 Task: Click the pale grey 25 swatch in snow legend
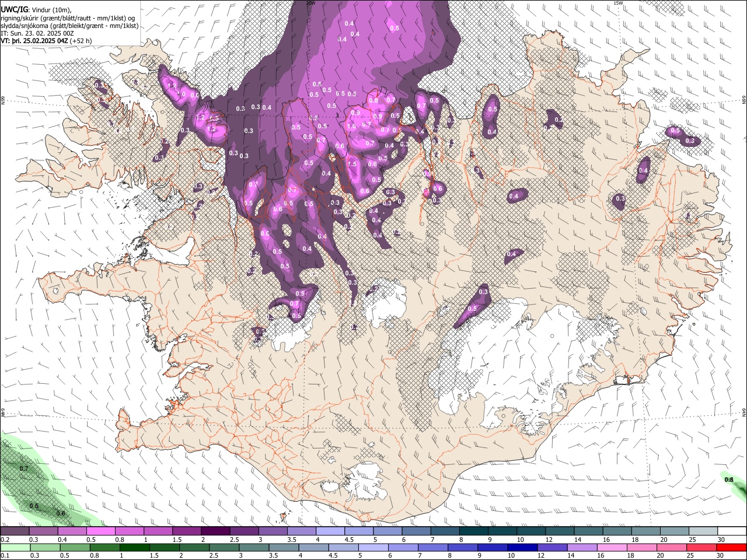coord(704,531)
